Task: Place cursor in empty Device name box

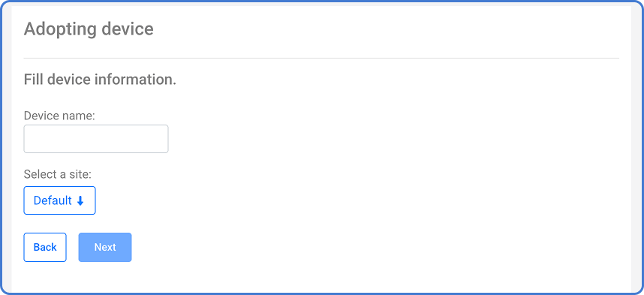Action: tap(96, 139)
